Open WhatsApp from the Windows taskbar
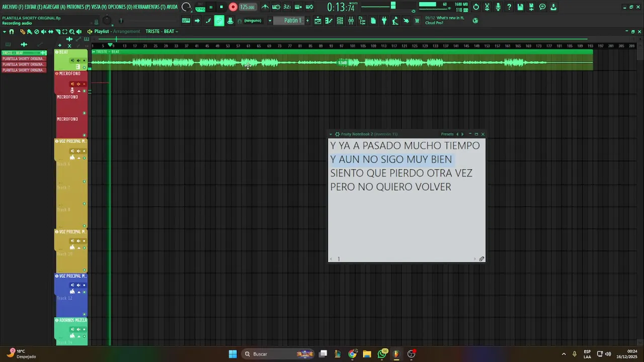The image size is (644, 362). pyautogui.click(x=382, y=354)
